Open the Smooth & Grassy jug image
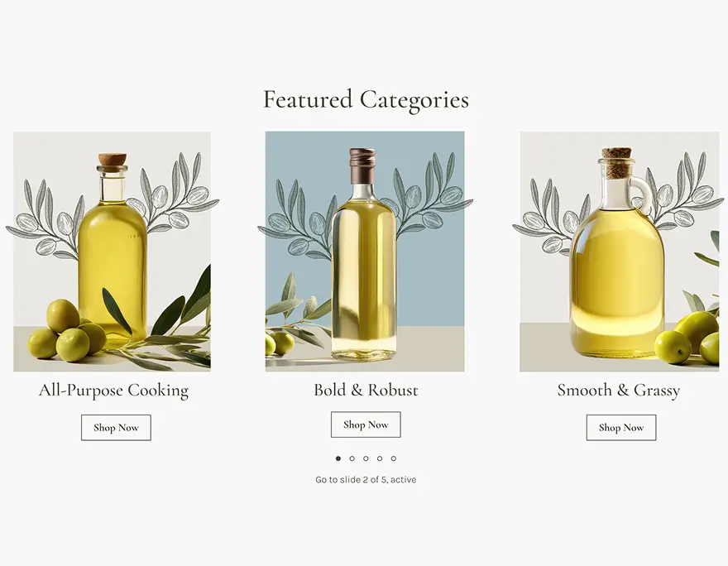 click(620, 252)
